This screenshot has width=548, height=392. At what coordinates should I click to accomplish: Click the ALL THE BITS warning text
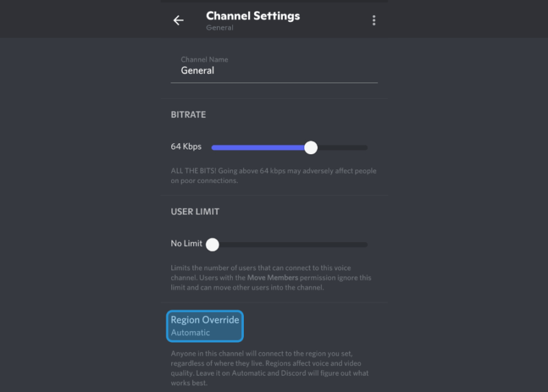[x=273, y=175]
